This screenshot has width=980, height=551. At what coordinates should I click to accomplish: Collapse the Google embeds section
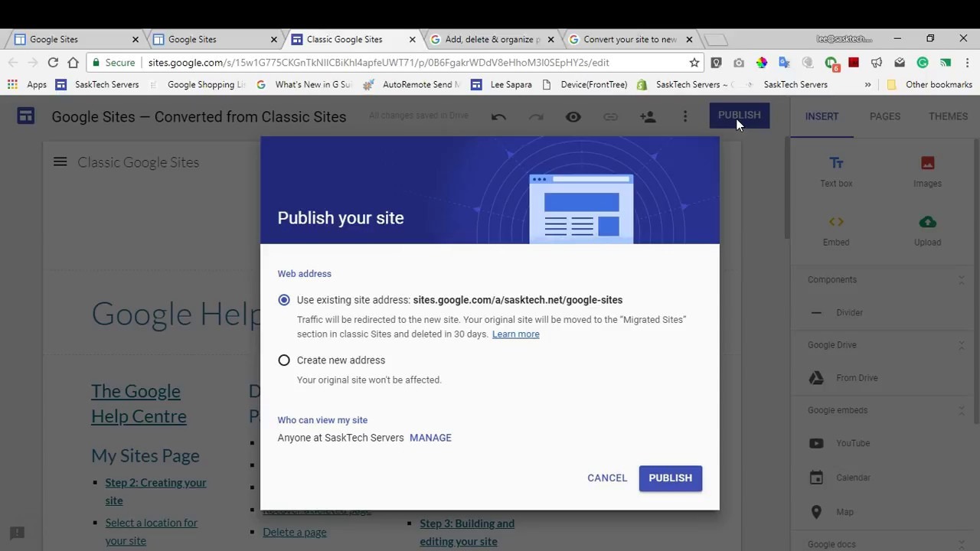962,410
